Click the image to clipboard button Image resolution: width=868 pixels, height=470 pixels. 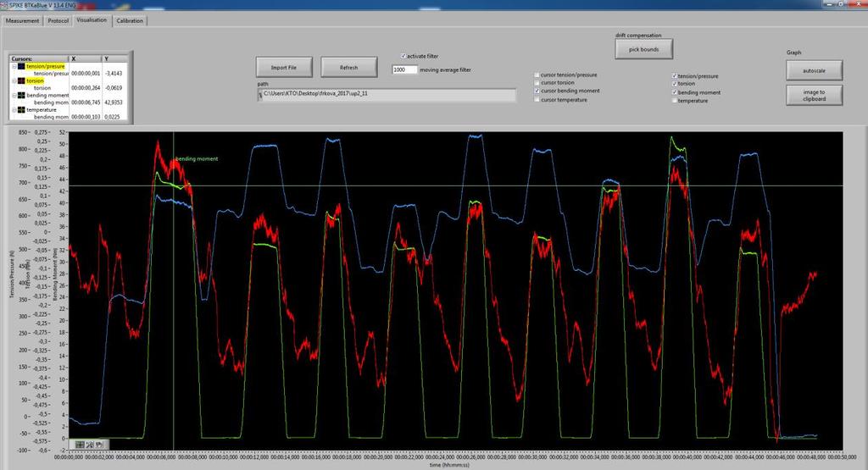(x=815, y=95)
